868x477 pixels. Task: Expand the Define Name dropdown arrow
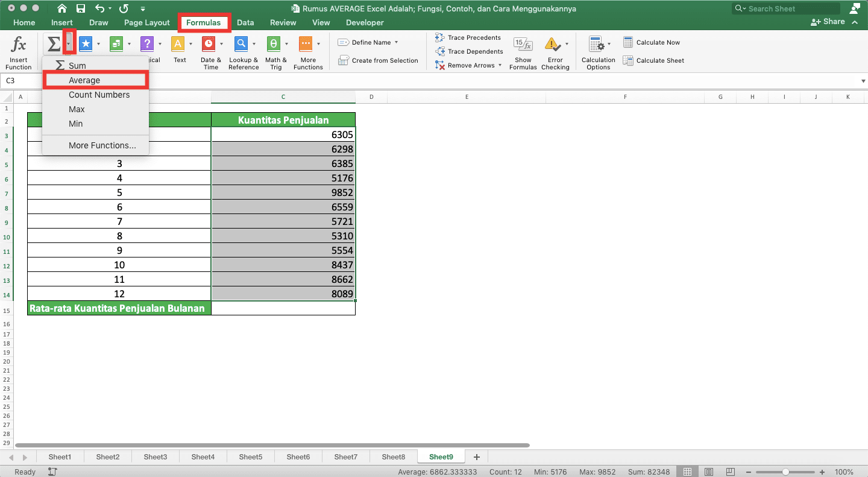[x=396, y=42]
